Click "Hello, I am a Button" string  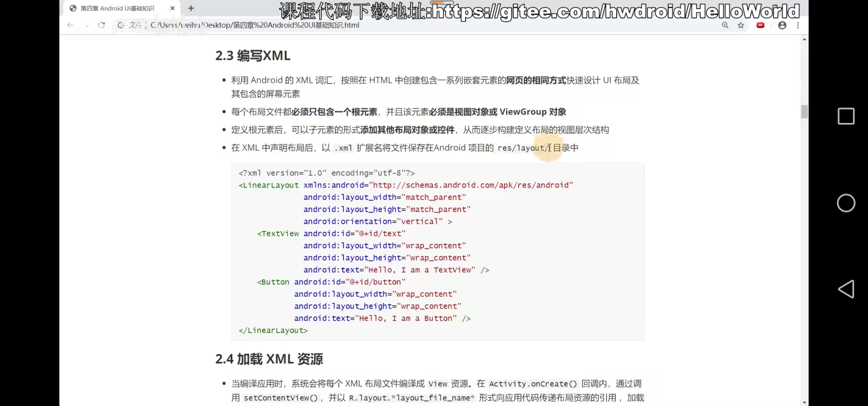(x=406, y=318)
